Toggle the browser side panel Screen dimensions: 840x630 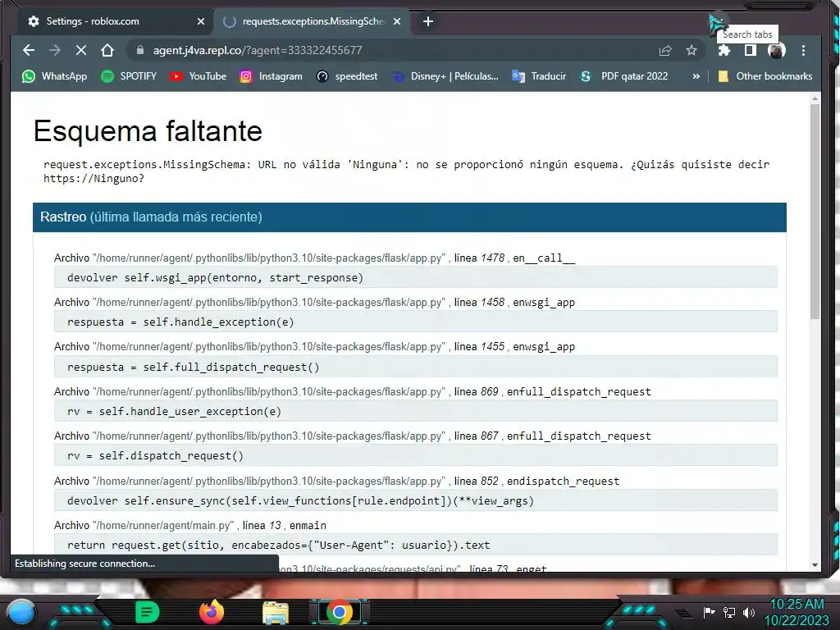(751, 50)
